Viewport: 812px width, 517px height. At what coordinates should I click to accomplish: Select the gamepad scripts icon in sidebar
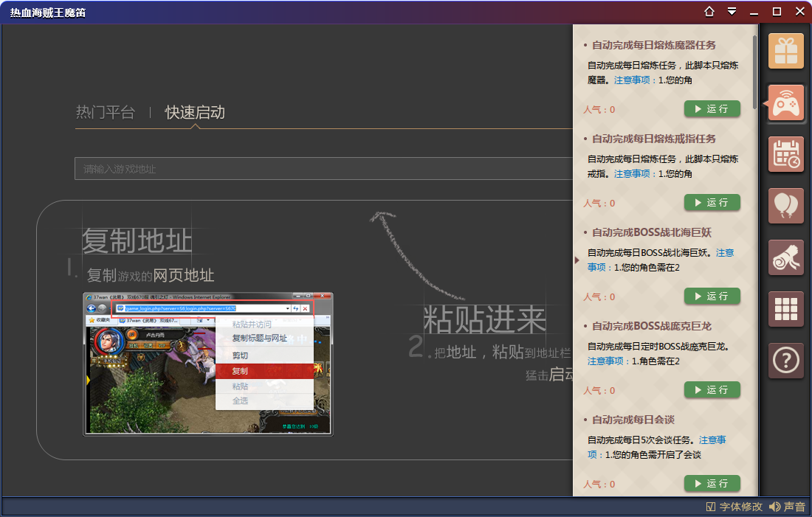(785, 103)
